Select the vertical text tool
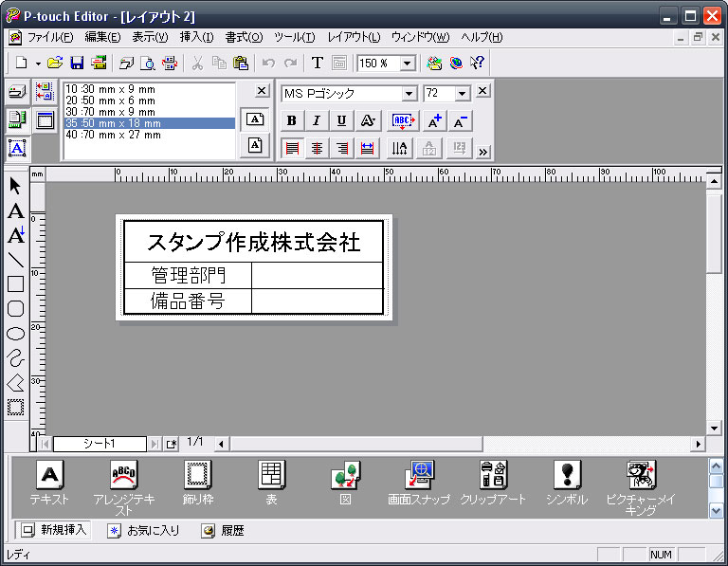 (15, 235)
